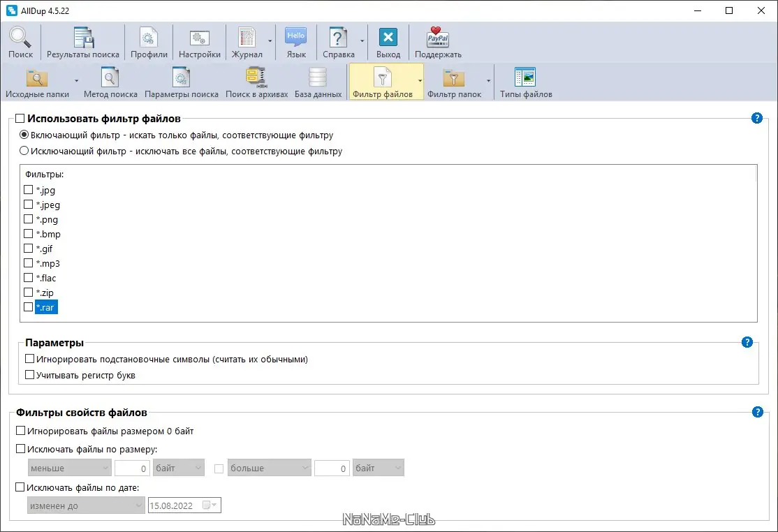Click size value field after меньше
Viewport: 778px width, 532px height.
click(132, 468)
